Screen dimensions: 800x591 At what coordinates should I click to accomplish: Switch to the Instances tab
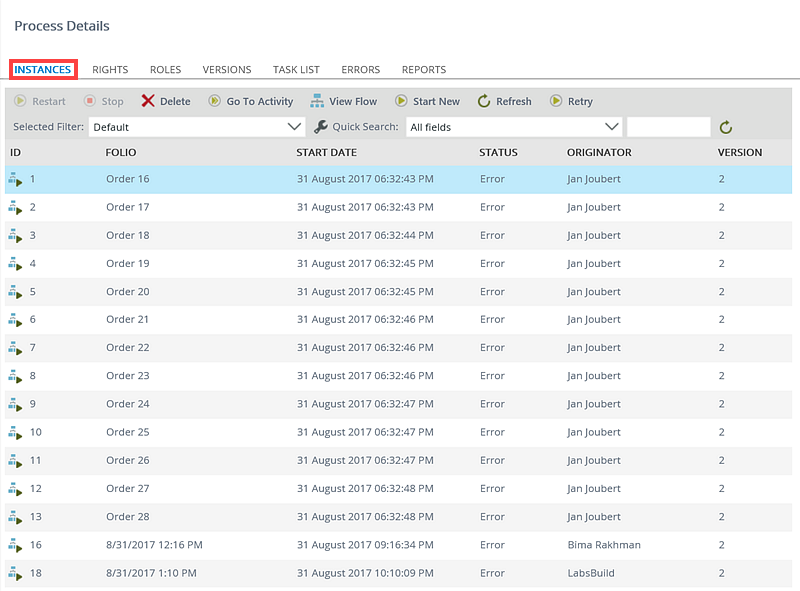43,69
